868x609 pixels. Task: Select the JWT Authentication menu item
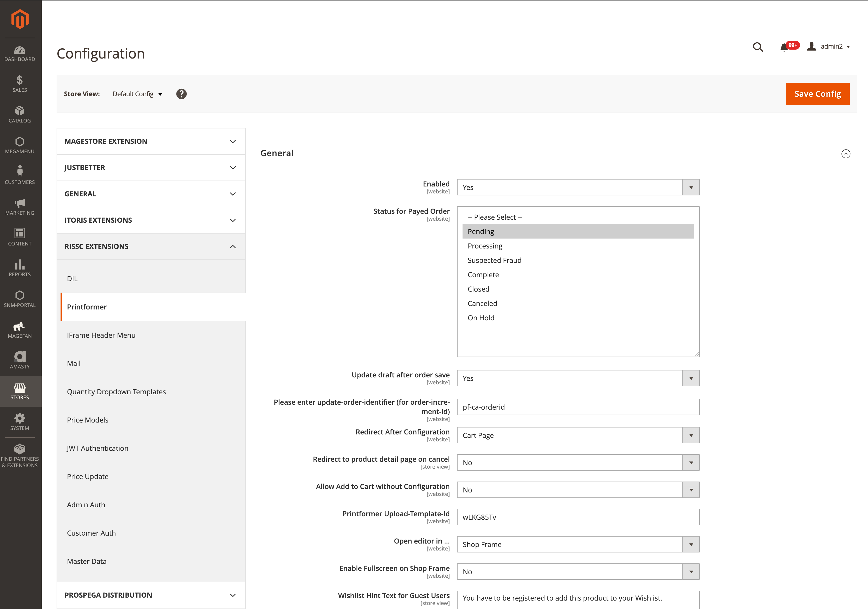(x=98, y=448)
